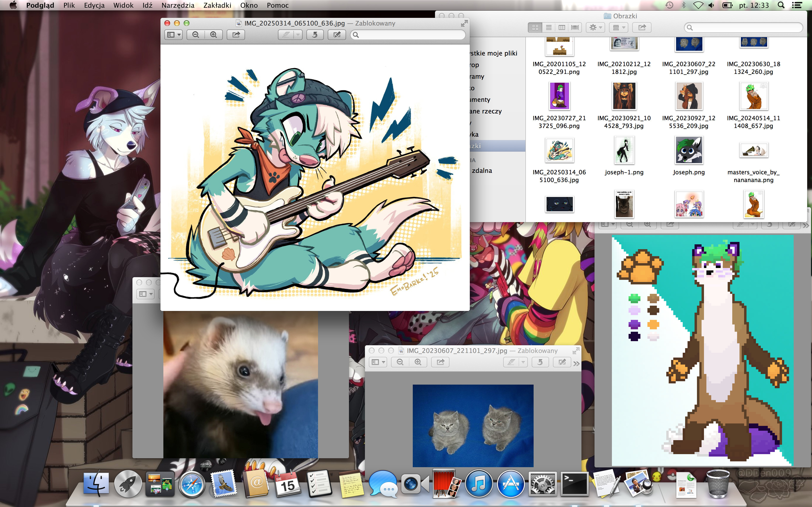Click the Share button in the front Preview window
812x507 pixels.
tap(236, 35)
